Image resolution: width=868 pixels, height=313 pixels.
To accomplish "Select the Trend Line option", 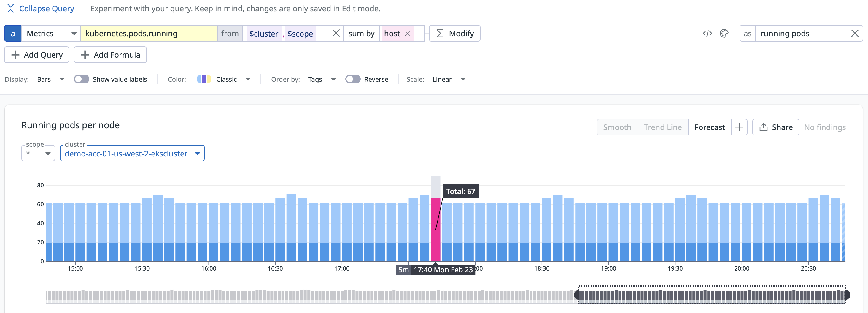I will 662,127.
